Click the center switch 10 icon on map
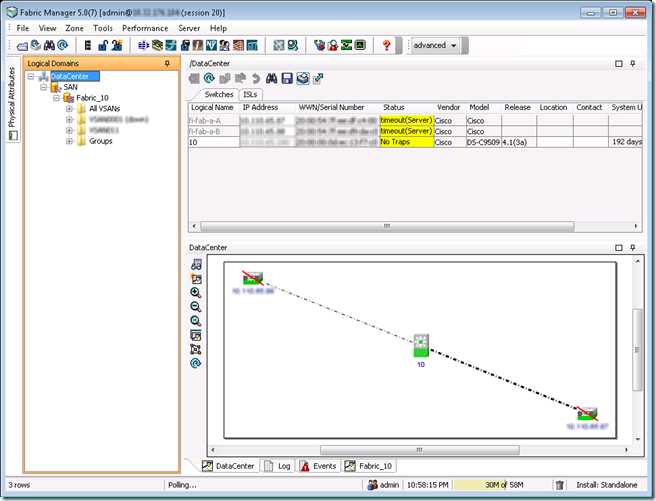Image resolution: width=656 pixels, height=501 pixels. coord(421,345)
